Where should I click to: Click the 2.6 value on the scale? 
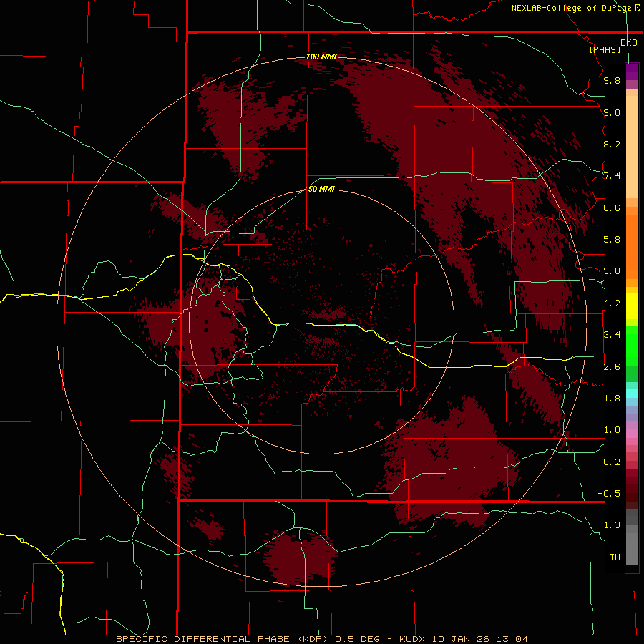click(x=612, y=367)
